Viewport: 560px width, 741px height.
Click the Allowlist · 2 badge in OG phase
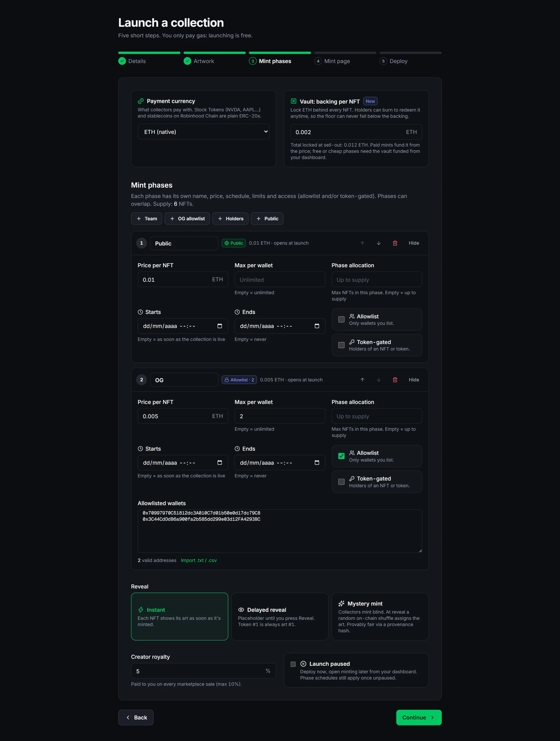click(x=239, y=380)
